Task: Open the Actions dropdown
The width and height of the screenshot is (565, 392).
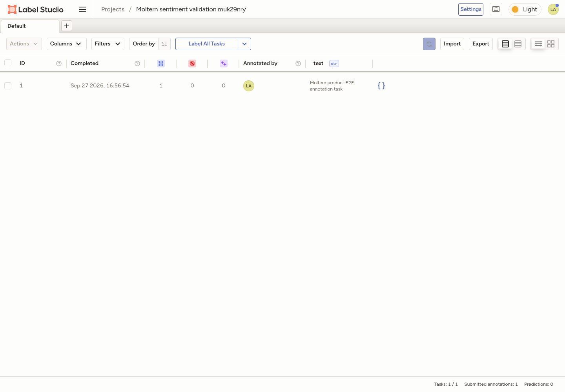Action: coord(24,44)
